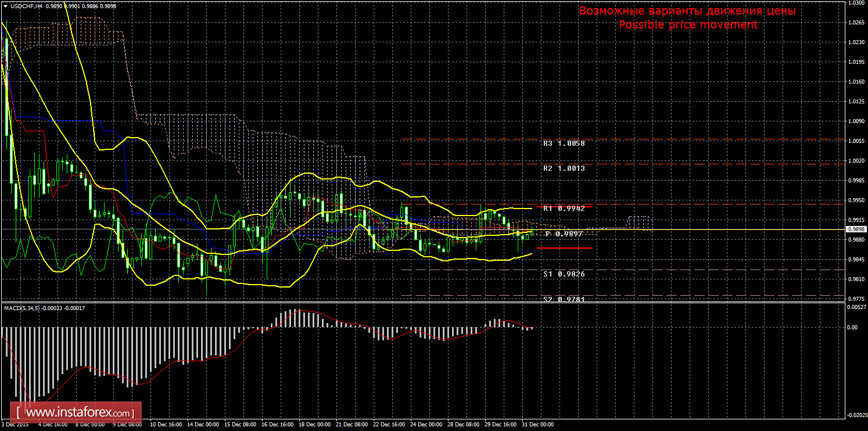Click the 31 Dec 00:00 time label
This screenshot has width=868, height=431.
tap(538, 425)
